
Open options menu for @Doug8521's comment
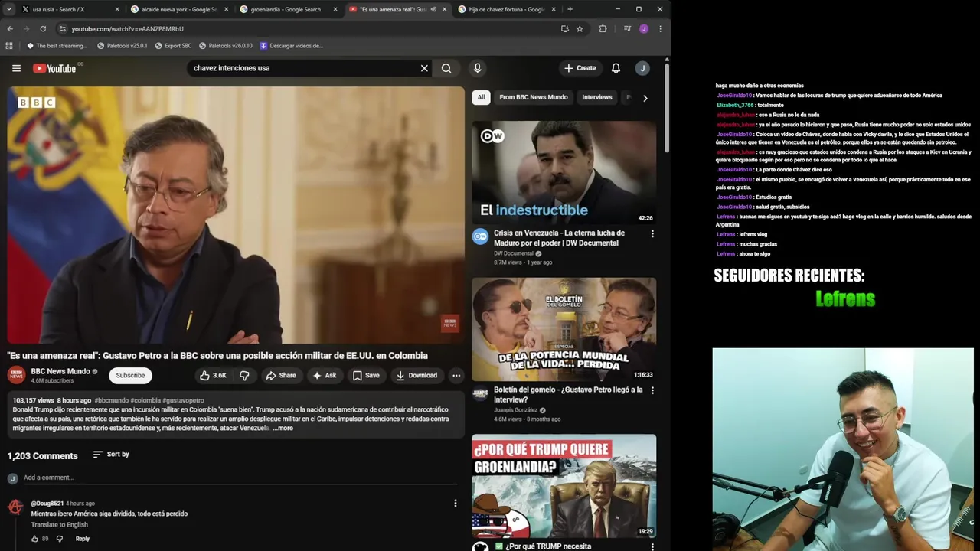(x=455, y=503)
